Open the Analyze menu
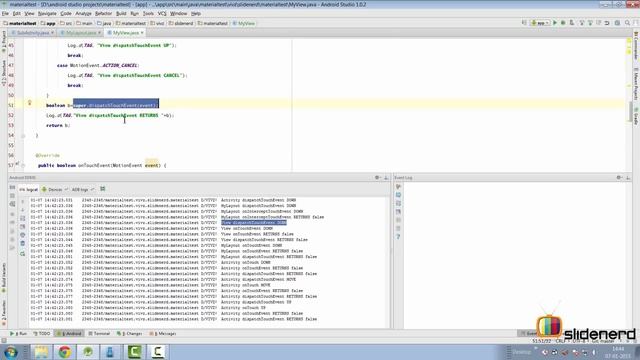640x360 pixels. point(83,13)
